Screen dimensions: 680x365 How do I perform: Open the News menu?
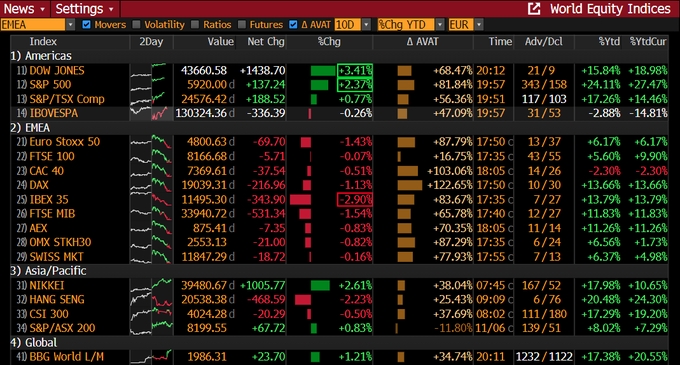coord(24,9)
